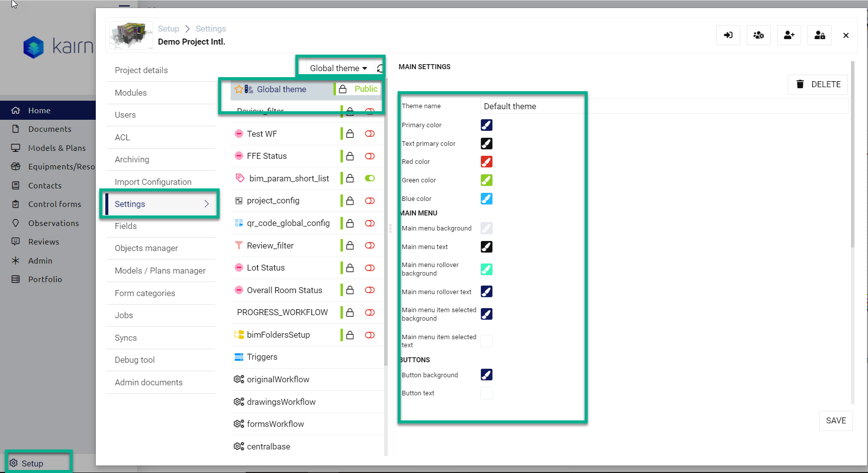The image size is (868, 473).
Task: Click the Theme name input field
Action: 532,106
